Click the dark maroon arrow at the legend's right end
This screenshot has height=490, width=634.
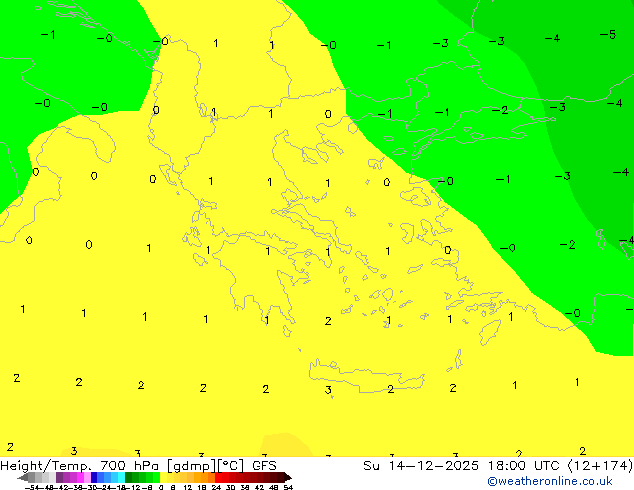click(x=288, y=477)
